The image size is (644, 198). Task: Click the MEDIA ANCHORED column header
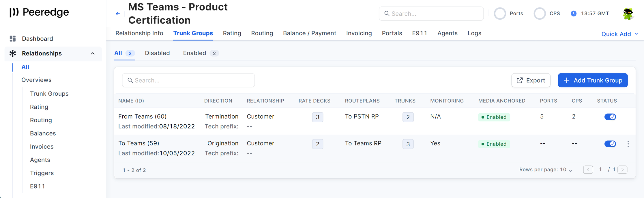click(x=502, y=101)
